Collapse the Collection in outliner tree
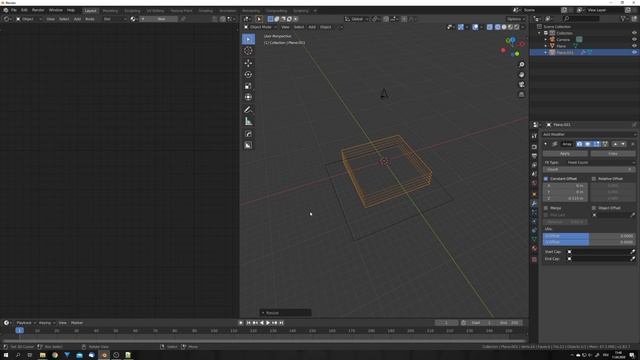 click(540, 33)
